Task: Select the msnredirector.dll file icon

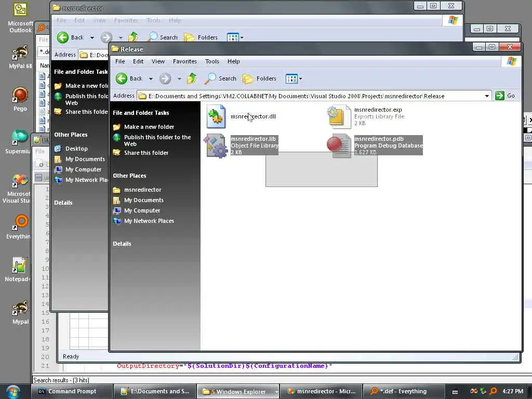Action: coord(216,116)
